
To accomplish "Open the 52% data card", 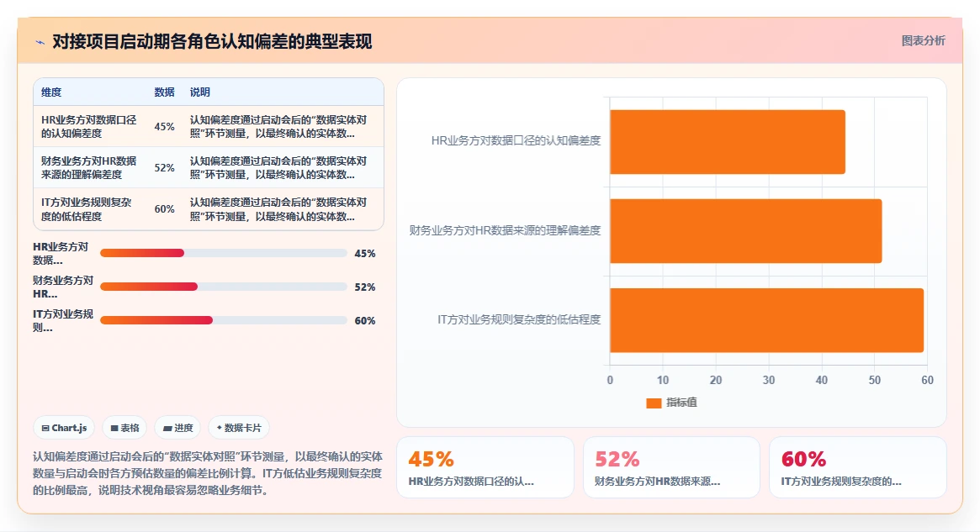I will [x=671, y=467].
